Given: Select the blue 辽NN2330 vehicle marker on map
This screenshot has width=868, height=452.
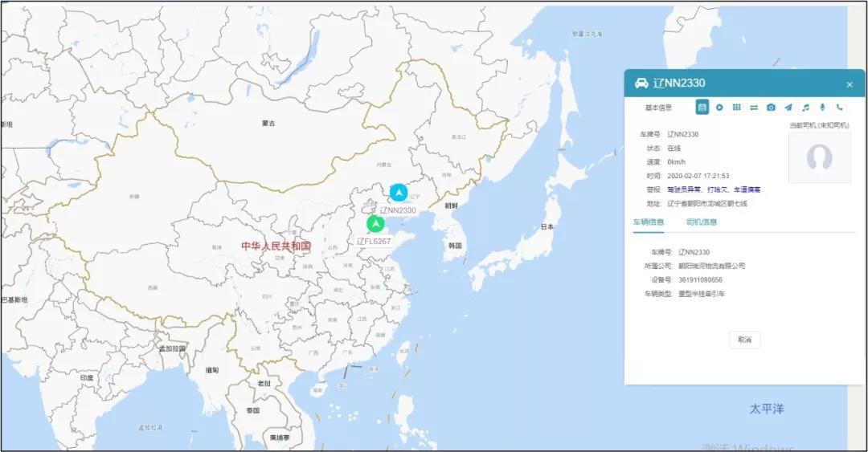Looking at the screenshot, I should click(399, 193).
